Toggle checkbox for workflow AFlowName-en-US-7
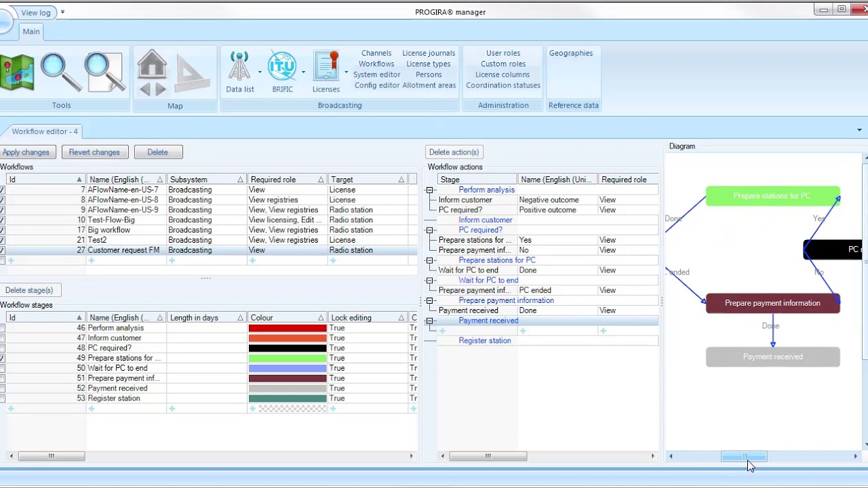Viewport: 868px width, 488px height. 2,190
